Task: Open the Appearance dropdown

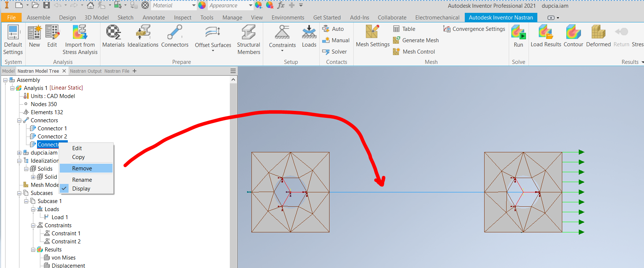Action: (x=250, y=6)
